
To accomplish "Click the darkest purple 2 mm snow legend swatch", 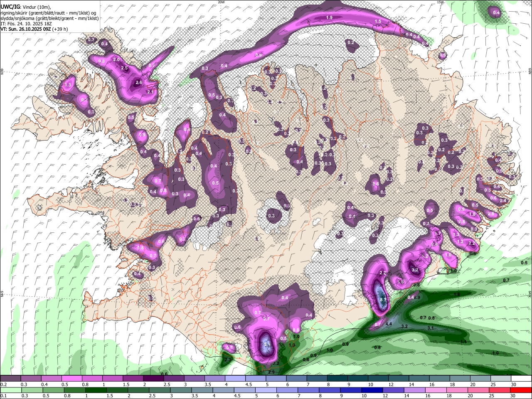I will [153, 379].
